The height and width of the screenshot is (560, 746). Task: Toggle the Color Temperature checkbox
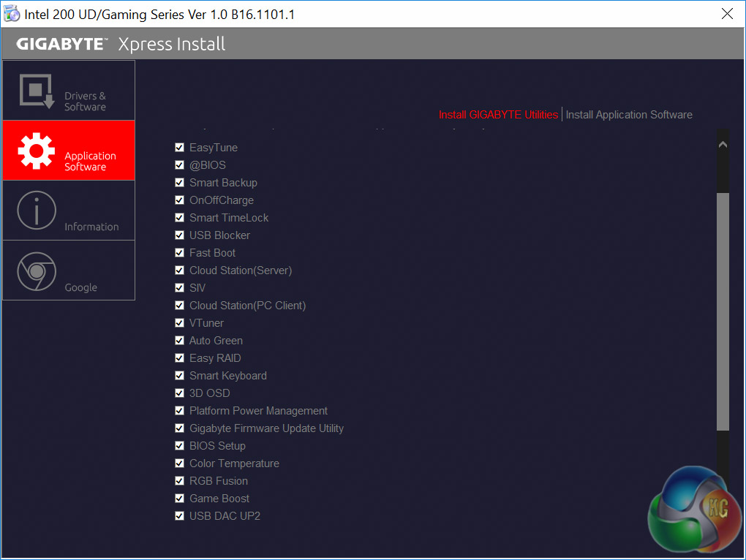click(x=179, y=463)
